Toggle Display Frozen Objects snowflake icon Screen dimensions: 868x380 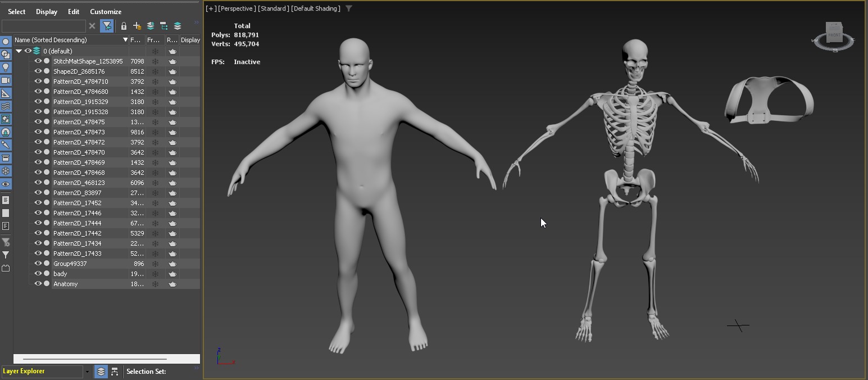click(x=6, y=171)
